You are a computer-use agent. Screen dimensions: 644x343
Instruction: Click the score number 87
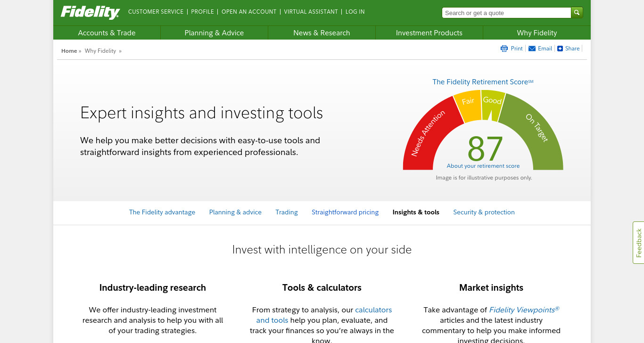tap(485, 149)
